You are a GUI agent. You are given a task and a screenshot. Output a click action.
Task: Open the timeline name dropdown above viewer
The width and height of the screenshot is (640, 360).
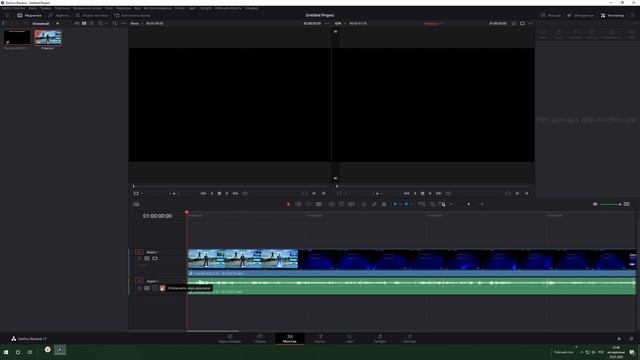click(433, 23)
